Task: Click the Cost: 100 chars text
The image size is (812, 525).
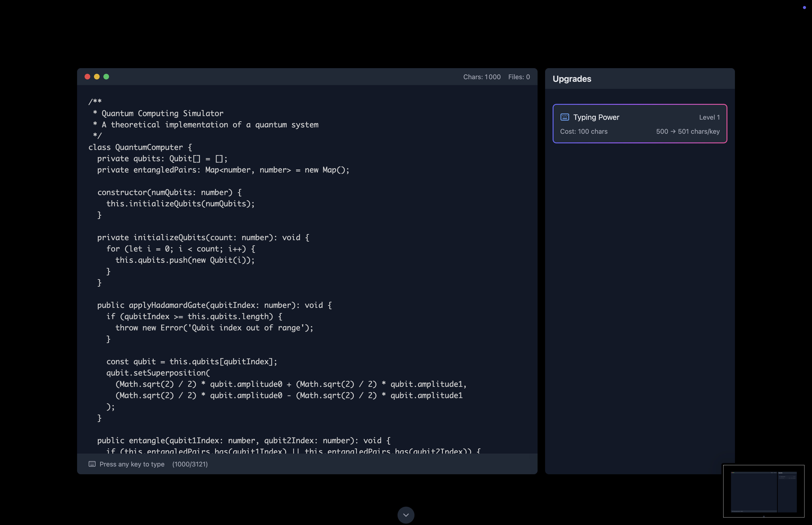Action: coord(584,131)
